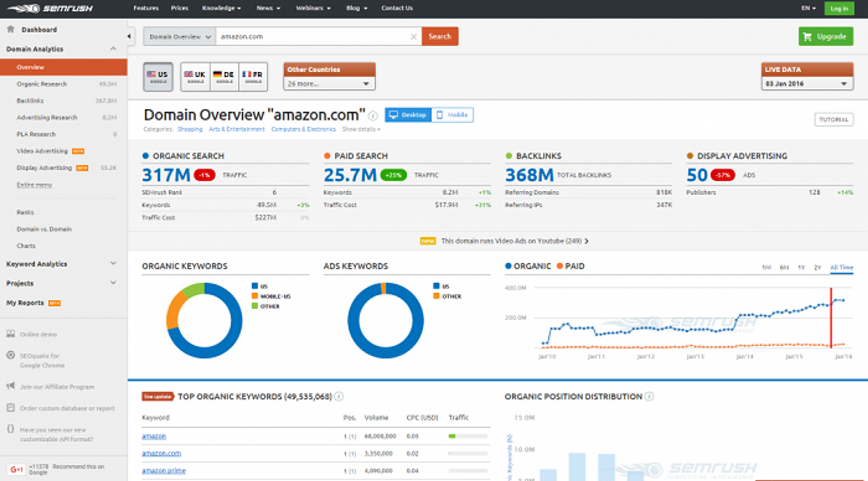Click the traffic bar for amazon keyword
The image size is (868, 481).
[x=468, y=436]
